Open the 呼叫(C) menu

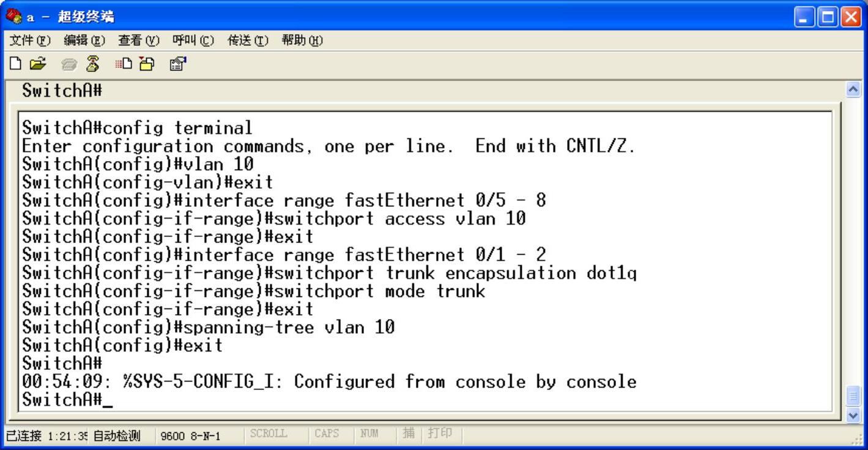[193, 40]
